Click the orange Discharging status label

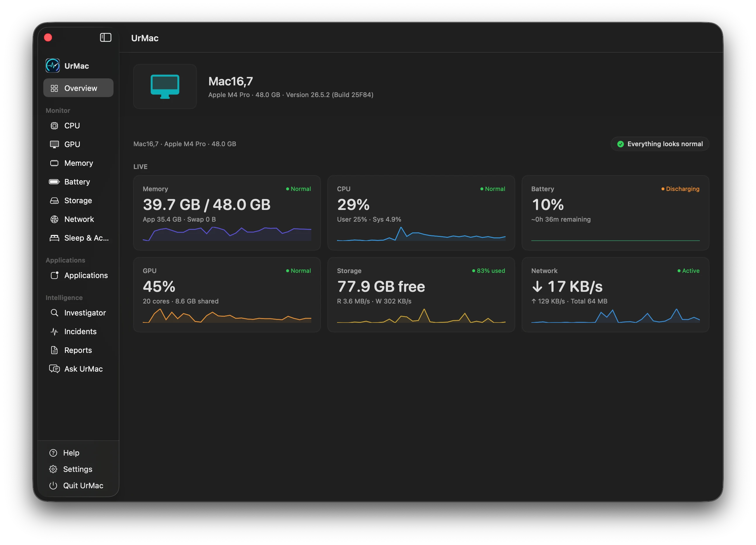(x=680, y=189)
